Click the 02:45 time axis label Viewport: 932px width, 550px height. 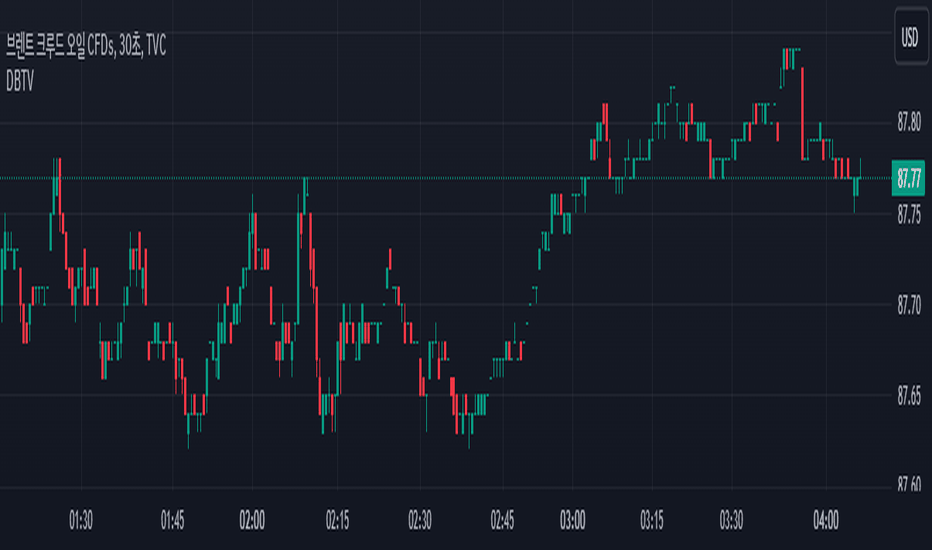(x=502, y=521)
